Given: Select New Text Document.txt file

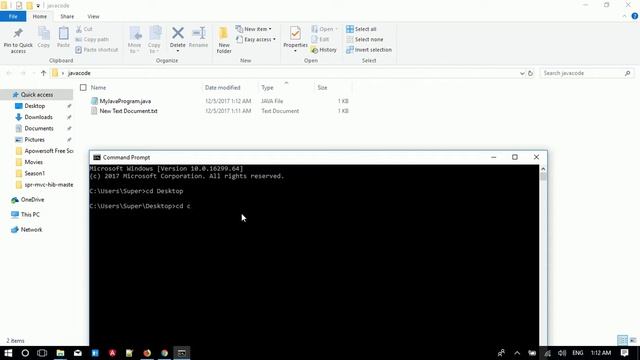Looking at the screenshot, I should (x=129, y=111).
